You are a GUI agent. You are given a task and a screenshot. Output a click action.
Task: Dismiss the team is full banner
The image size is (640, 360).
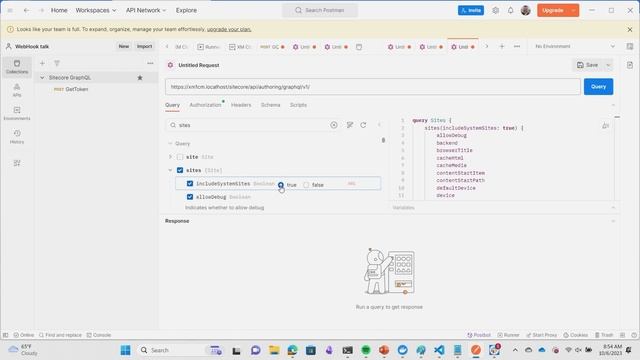pyautogui.click(x=630, y=29)
